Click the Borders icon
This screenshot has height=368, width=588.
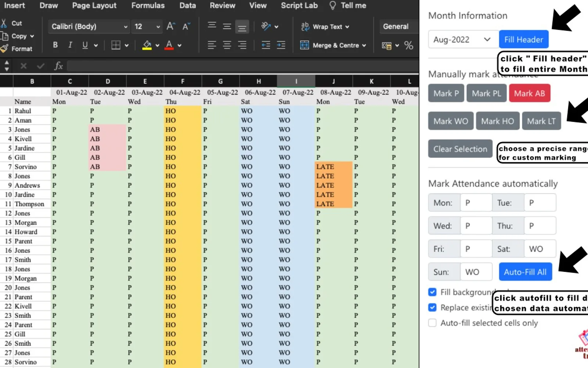[x=116, y=45]
